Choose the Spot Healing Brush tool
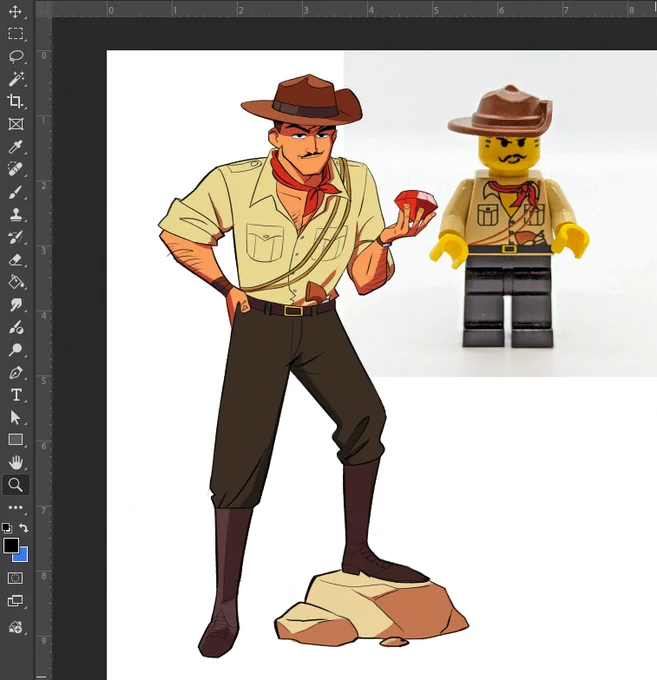The image size is (657, 680). 16,169
